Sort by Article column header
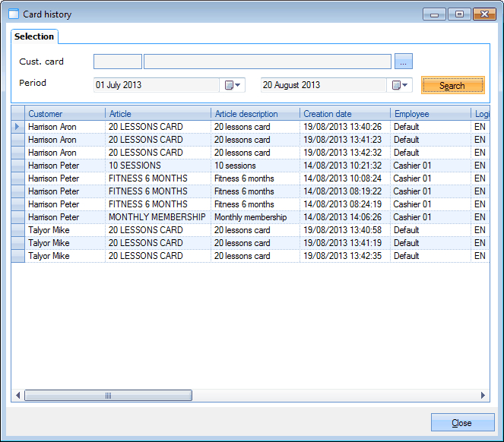 point(157,114)
